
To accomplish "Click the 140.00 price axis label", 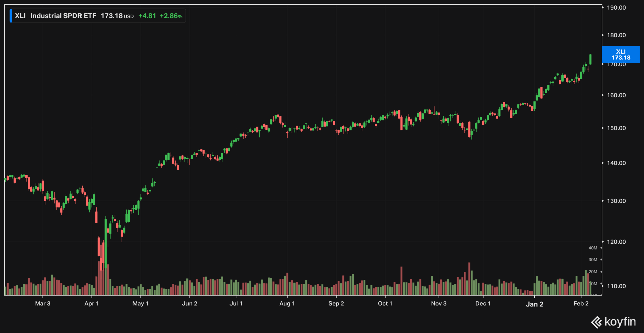I will (616, 163).
